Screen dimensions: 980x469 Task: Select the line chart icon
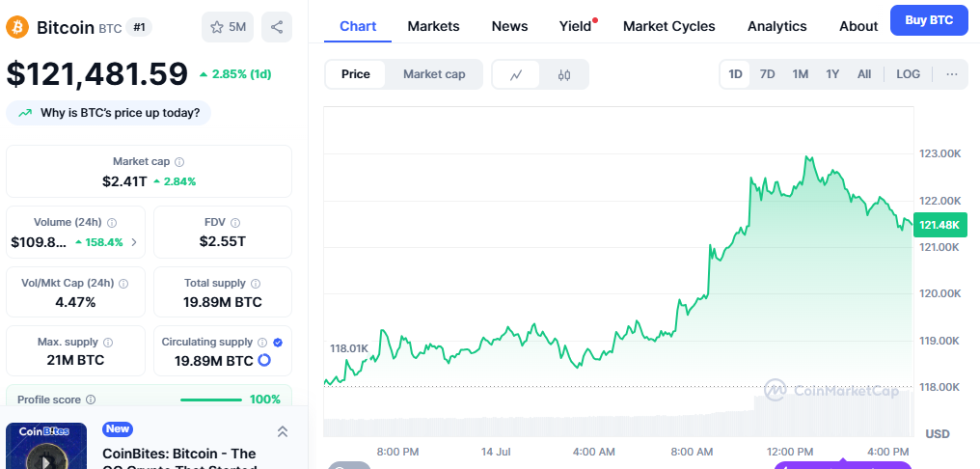coord(516,75)
